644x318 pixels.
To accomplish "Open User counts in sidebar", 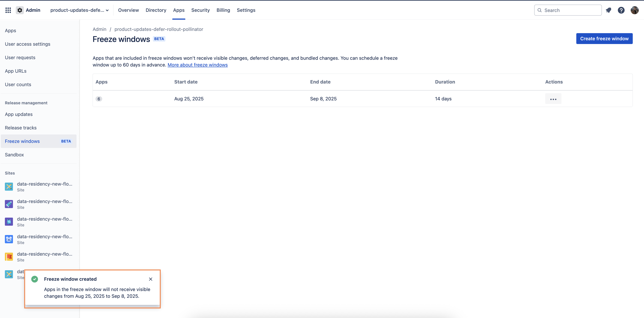I will click(x=38, y=85).
